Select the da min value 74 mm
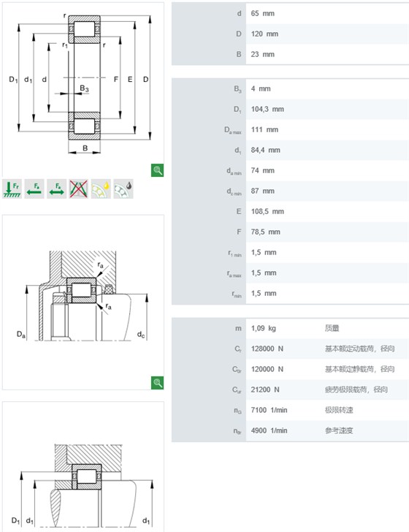The image size is (409, 532). [262, 171]
